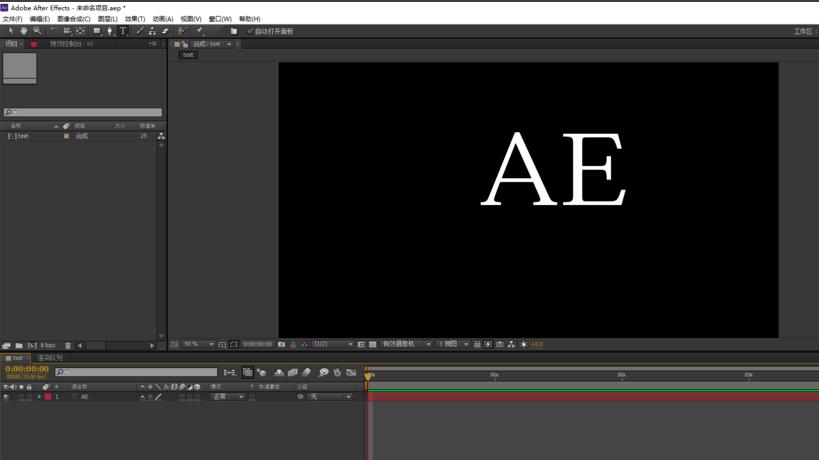Toggle the transparency grid
Image resolution: width=819 pixels, height=460 pixels.
(372, 345)
